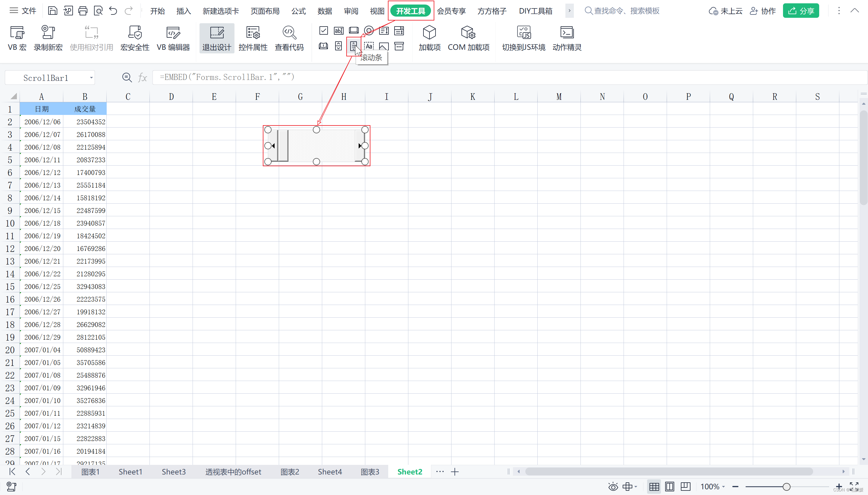868x495 pixels.
Task: Click the formula bar input
Action: [509, 78]
